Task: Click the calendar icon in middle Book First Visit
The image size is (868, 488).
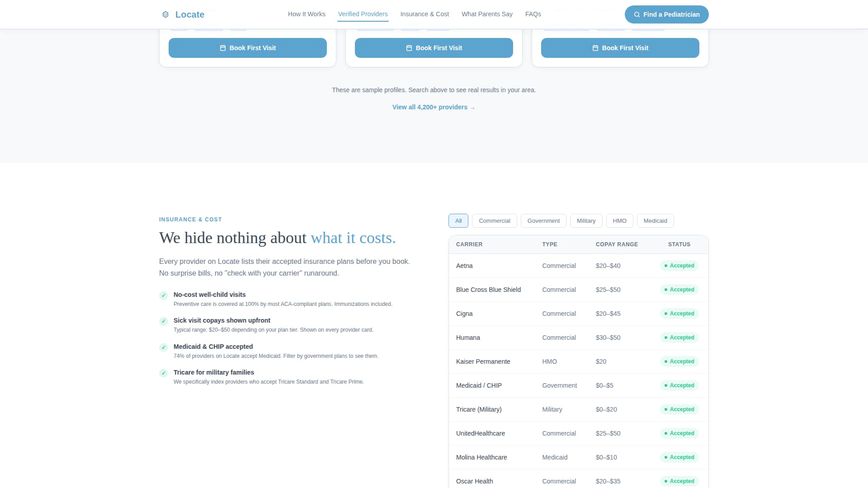Action: (409, 48)
